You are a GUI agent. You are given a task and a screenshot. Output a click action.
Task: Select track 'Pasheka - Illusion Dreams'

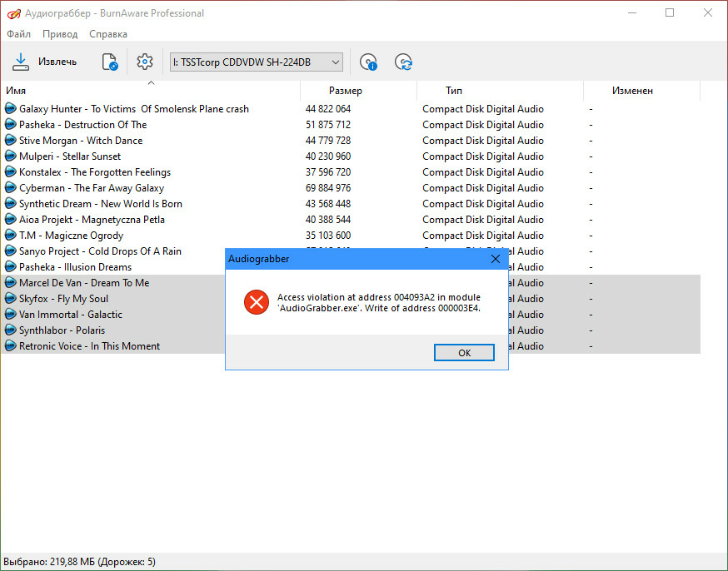[x=75, y=266]
